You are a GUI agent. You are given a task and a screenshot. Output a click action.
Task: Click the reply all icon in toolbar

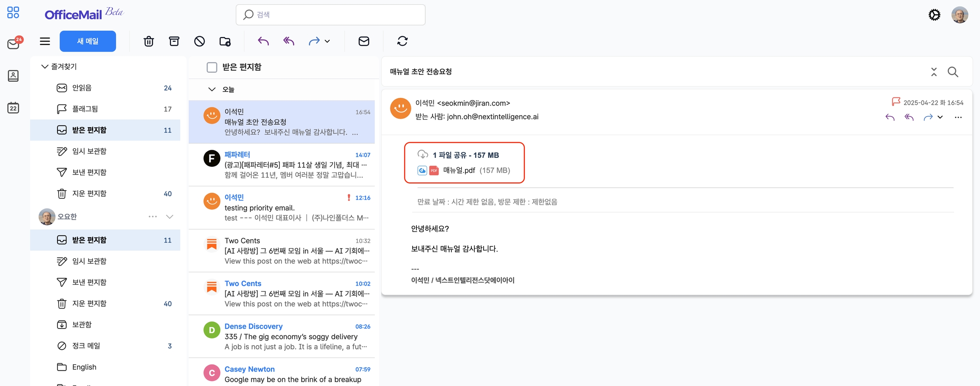point(289,41)
